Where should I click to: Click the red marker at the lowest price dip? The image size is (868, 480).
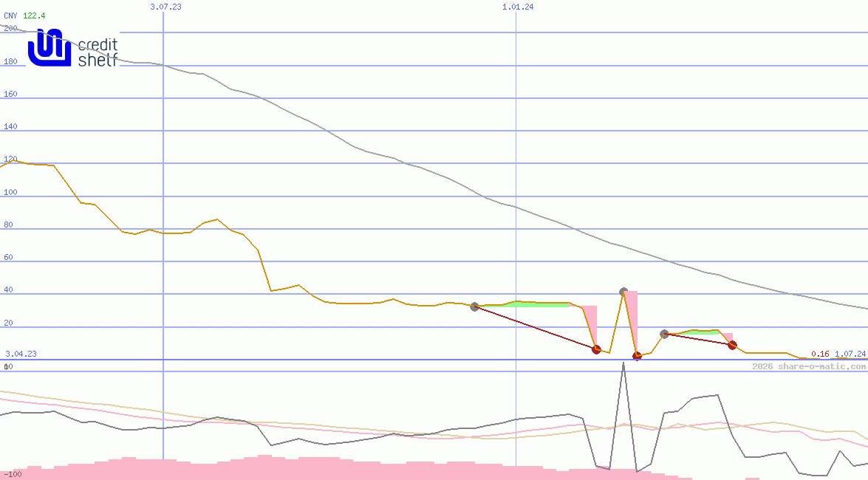(x=637, y=356)
